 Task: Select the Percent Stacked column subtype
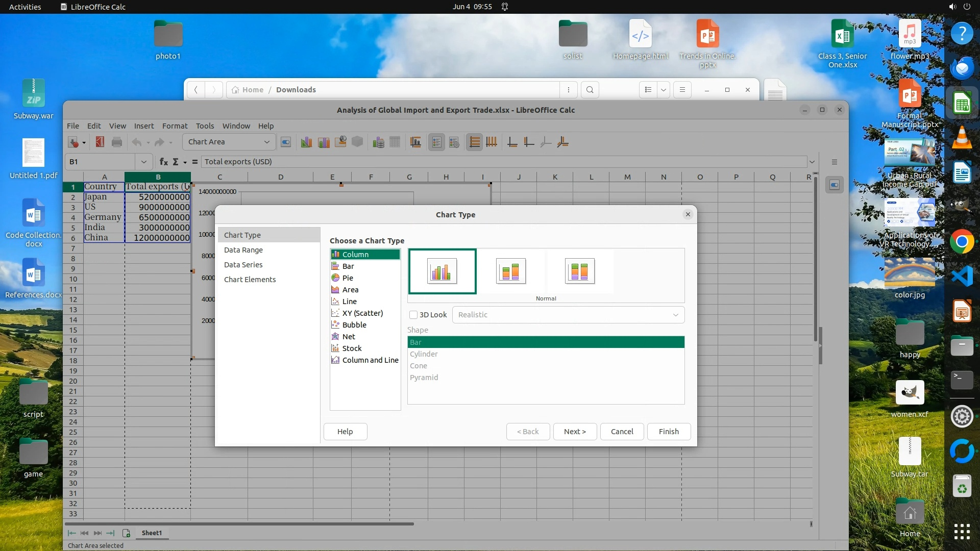pyautogui.click(x=579, y=271)
